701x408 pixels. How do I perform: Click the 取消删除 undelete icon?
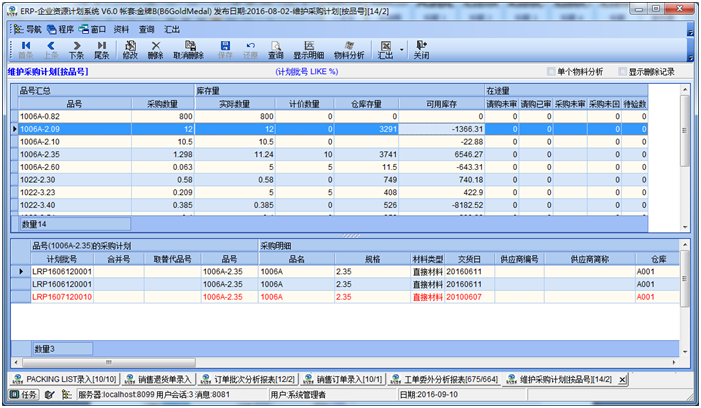coord(189,50)
